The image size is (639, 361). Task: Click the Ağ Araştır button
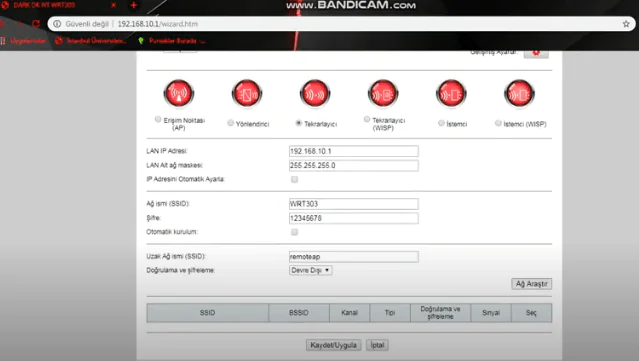tap(531, 284)
